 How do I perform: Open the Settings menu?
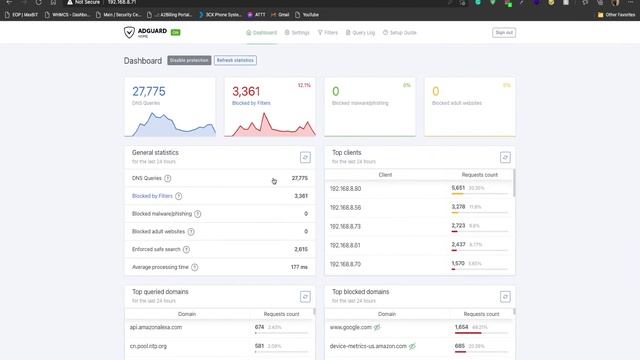[x=297, y=33]
